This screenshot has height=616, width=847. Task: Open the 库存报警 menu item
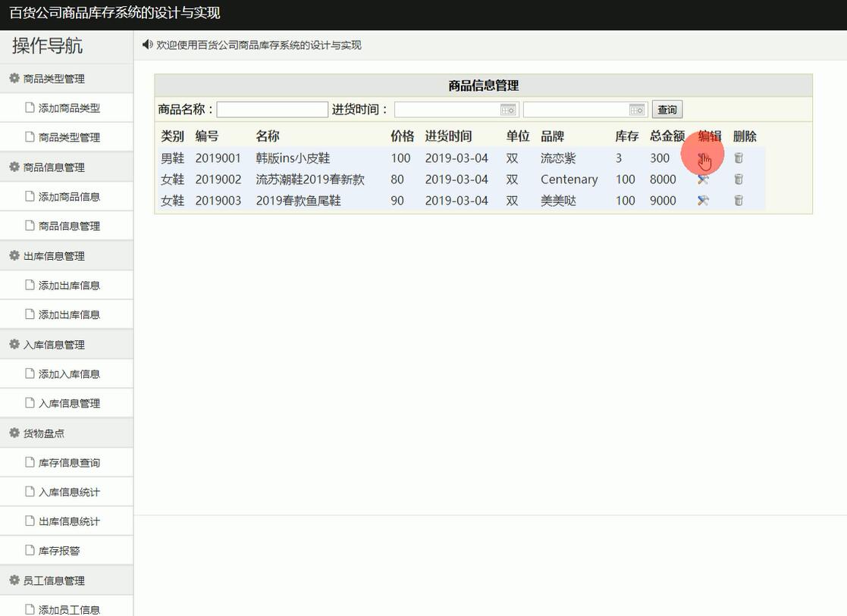click(59, 551)
